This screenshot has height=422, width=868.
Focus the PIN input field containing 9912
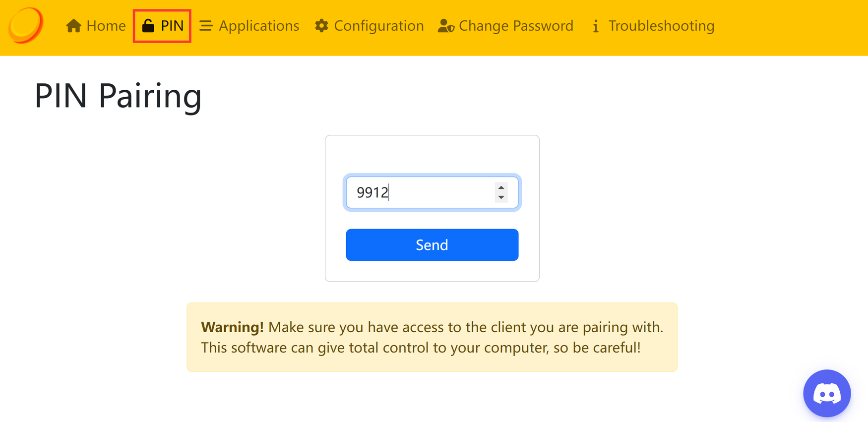pyautogui.click(x=422, y=192)
